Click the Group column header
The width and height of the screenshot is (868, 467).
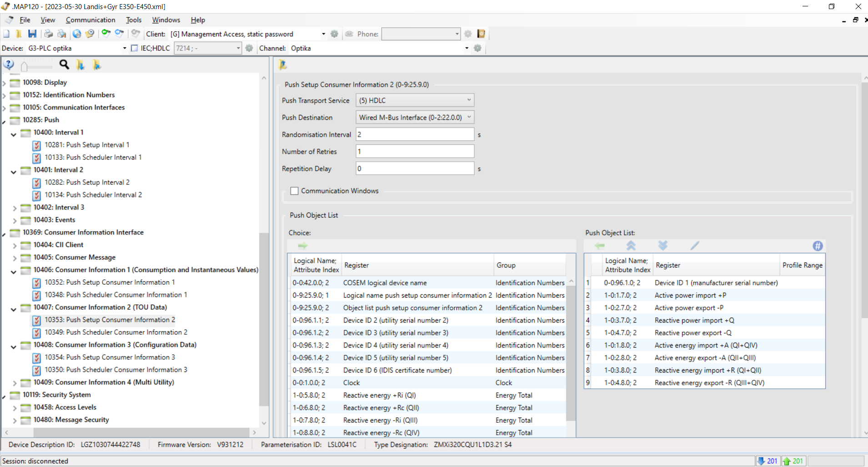click(530, 265)
